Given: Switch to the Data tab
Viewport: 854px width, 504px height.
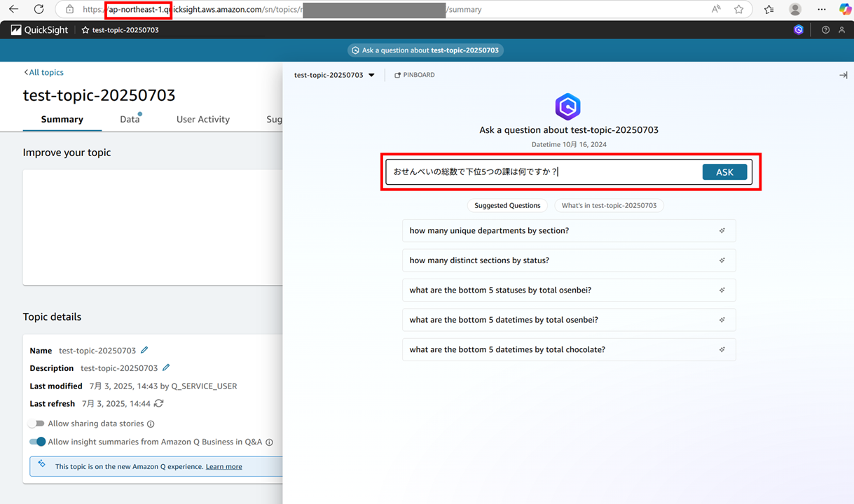Looking at the screenshot, I should pyautogui.click(x=130, y=119).
